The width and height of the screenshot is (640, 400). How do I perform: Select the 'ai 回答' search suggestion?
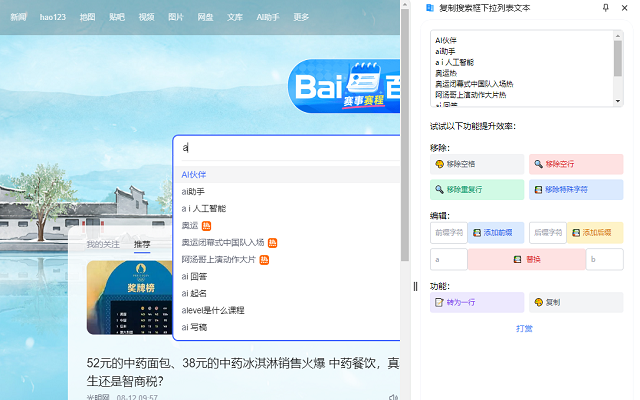click(x=287, y=277)
